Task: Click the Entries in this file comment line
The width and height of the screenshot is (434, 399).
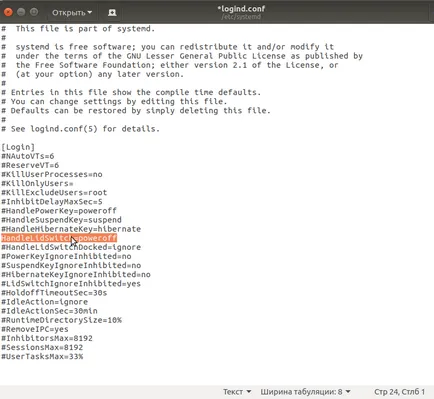Action: coord(131,92)
